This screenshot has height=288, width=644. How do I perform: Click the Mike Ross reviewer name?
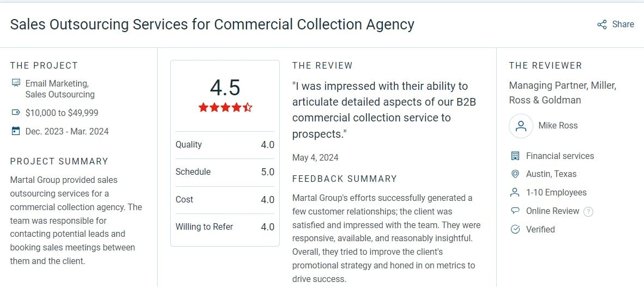coord(558,126)
